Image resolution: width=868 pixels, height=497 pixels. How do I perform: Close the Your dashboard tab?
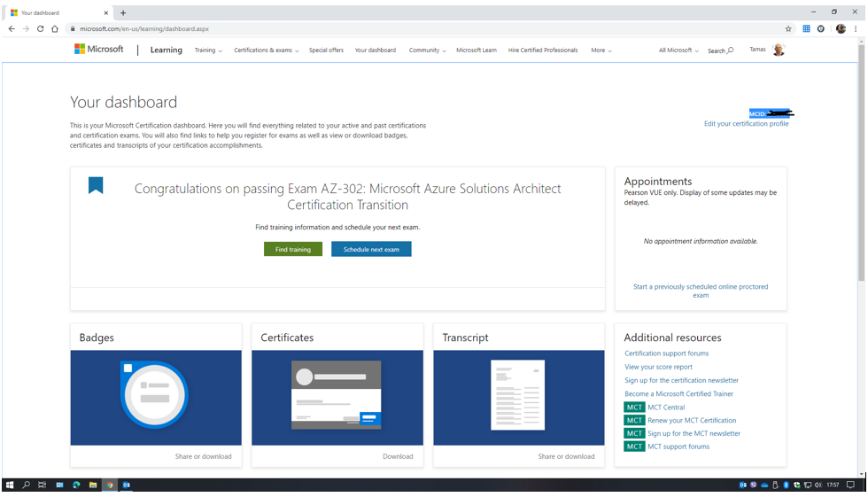pyautogui.click(x=105, y=12)
